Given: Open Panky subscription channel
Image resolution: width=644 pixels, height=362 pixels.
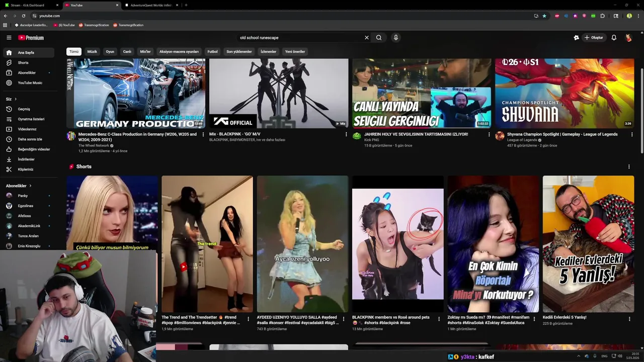Looking at the screenshot, I should (28, 196).
